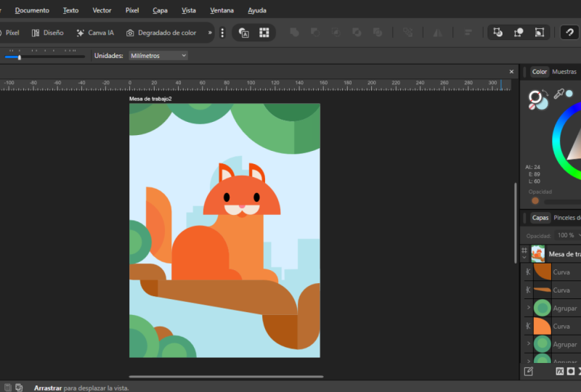Open the Unidades Milímetros dropdown
Screen dimensions: 581x392
(x=158, y=56)
